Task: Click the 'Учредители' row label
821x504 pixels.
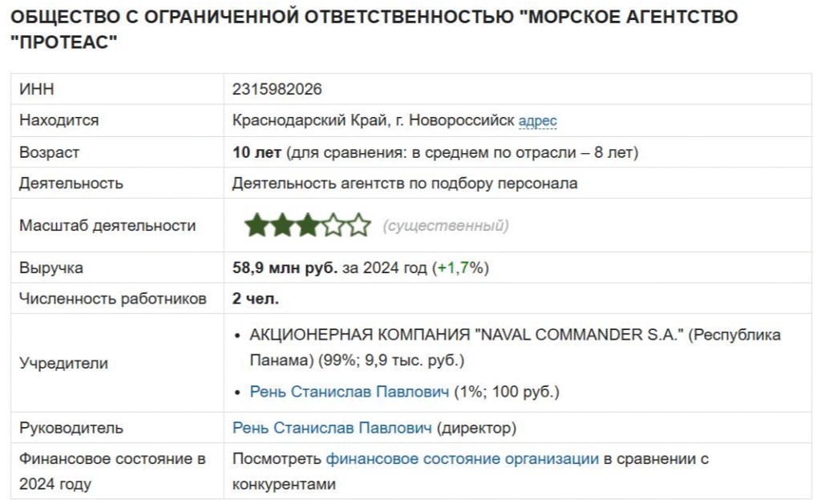Action: [x=63, y=363]
